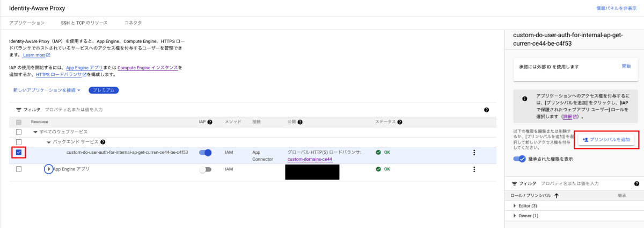644x228 pixels.
Task: Click IAM method in custom-do-user-auth row
Action: point(229,153)
